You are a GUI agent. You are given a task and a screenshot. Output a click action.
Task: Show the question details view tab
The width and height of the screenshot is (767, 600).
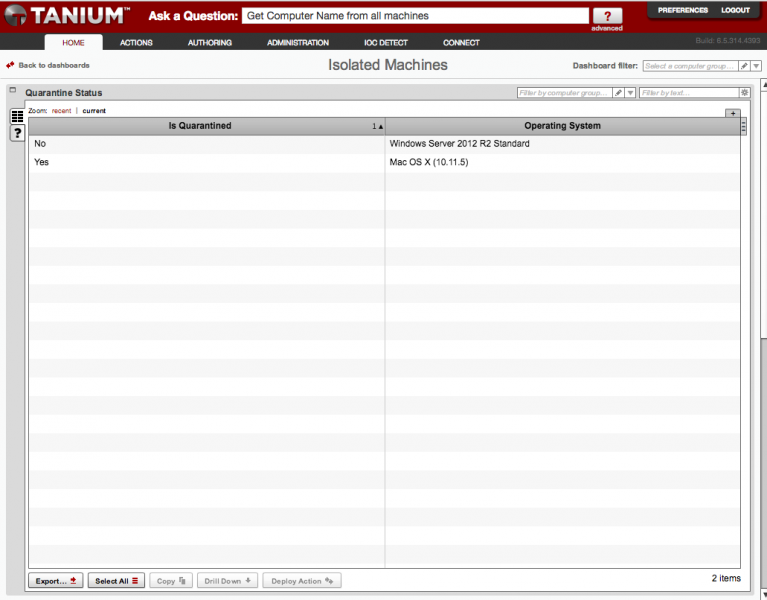[x=17, y=133]
